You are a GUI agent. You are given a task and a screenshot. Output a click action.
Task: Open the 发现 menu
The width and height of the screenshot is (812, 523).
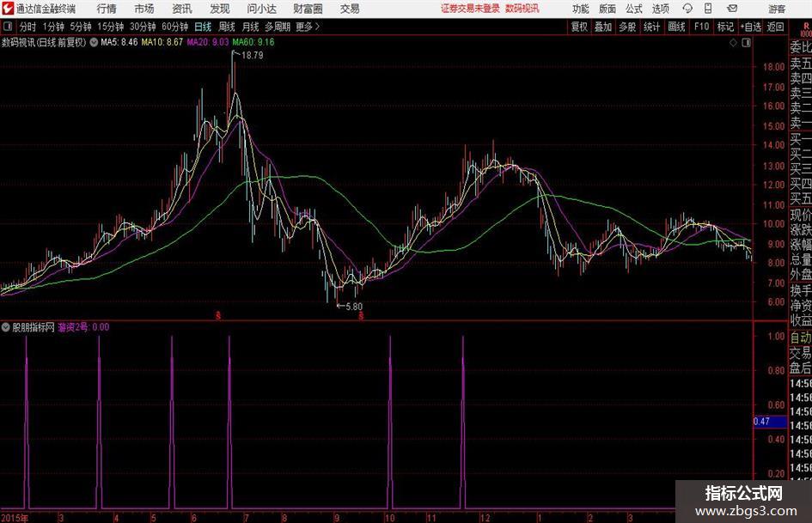point(220,9)
